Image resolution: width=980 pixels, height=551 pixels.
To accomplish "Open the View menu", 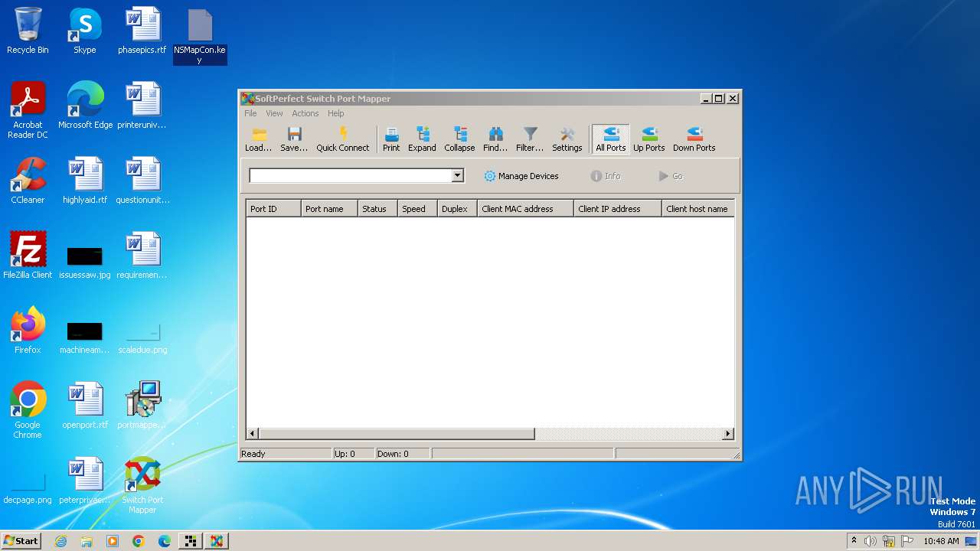I will (274, 113).
